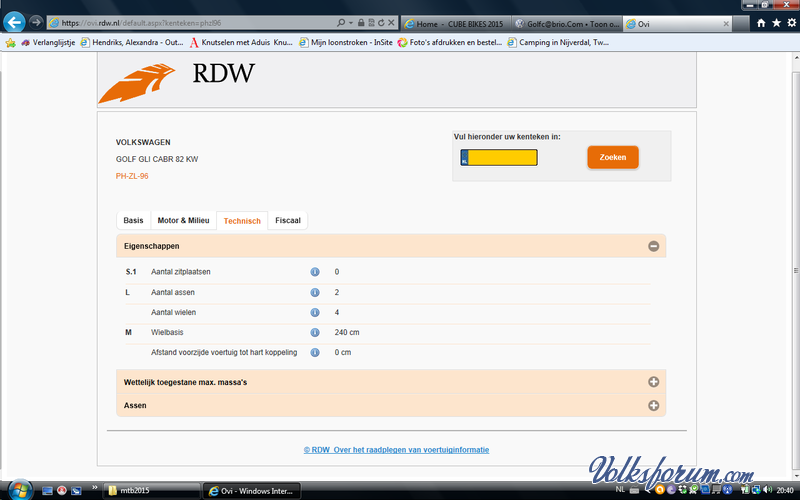This screenshot has width=800, height=500.
Task: Open the Windows Start button
Action: pyautogui.click(x=19, y=491)
